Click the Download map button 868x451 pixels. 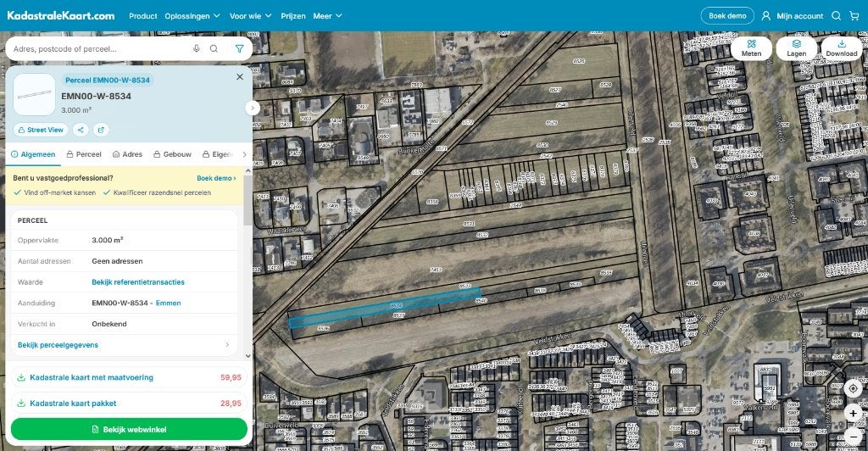pos(842,48)
